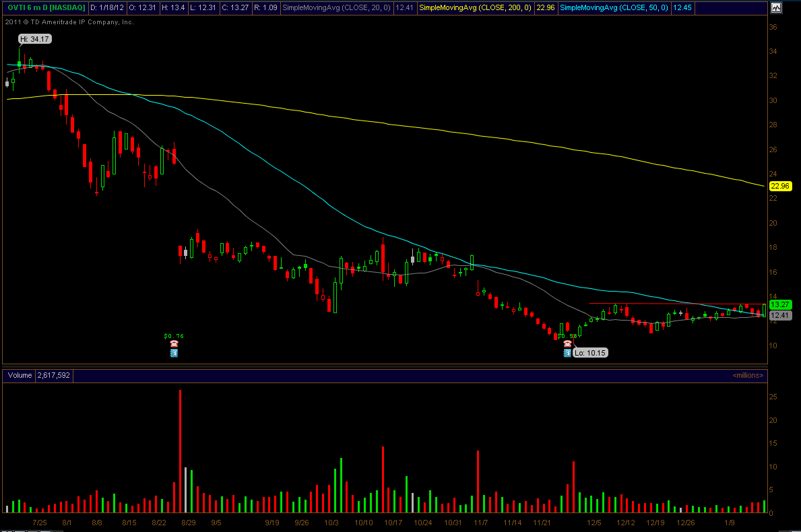Click the 12/26 date on the time axis
Screen dimensions: 801x532
tap(686, 523)
